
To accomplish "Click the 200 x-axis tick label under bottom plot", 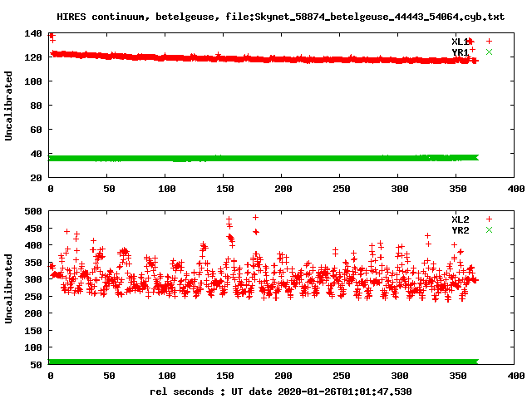I will (x=283, y=376).
